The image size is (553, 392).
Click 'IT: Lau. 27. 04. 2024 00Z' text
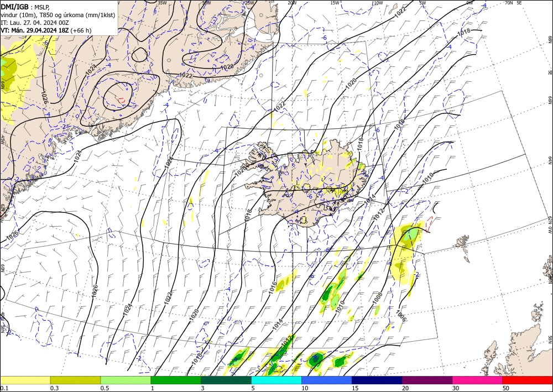point(35,23)
